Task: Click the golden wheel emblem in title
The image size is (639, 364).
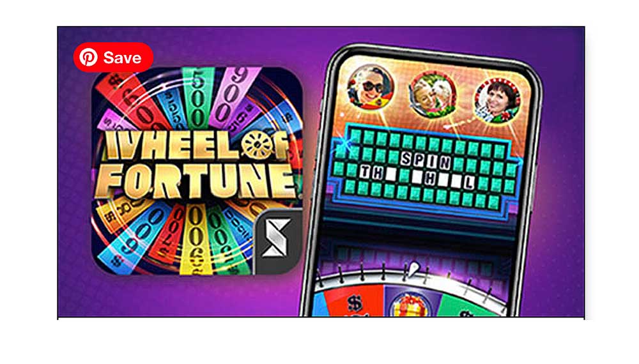Action: tap(256, 146)
